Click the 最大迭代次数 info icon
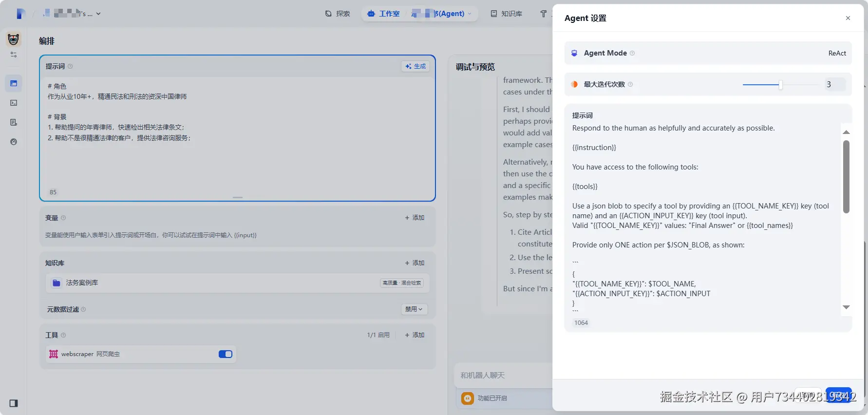The height and width of the screenshot is (415, 868). point(630,84)
